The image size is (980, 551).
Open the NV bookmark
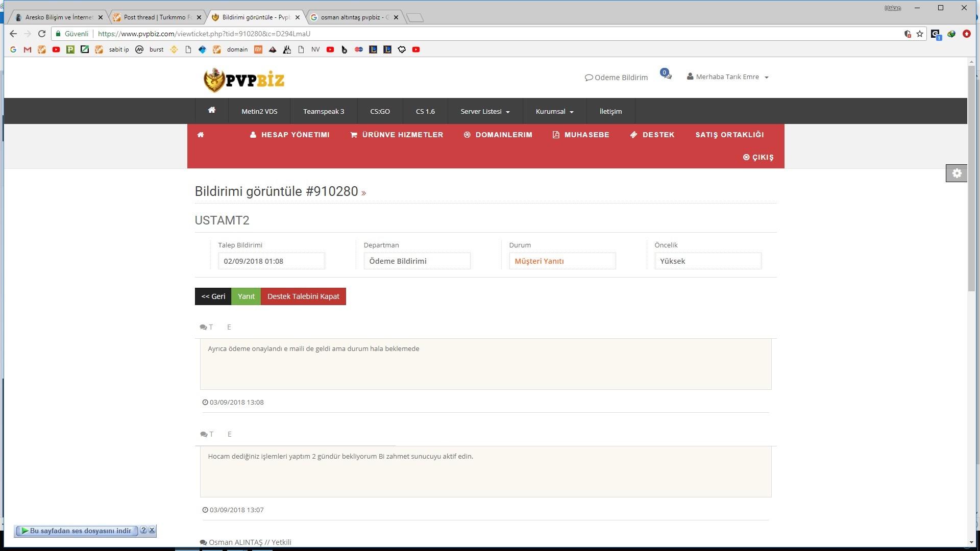[315, 49]
